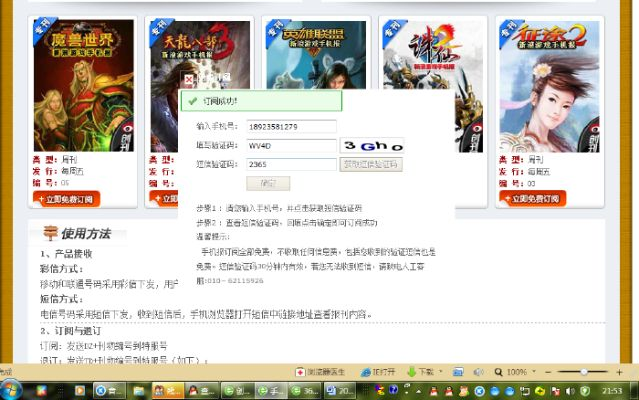Click the 征途2 card issue number 03
This screenshot has width=639, height=400.
tap(531, 183)
